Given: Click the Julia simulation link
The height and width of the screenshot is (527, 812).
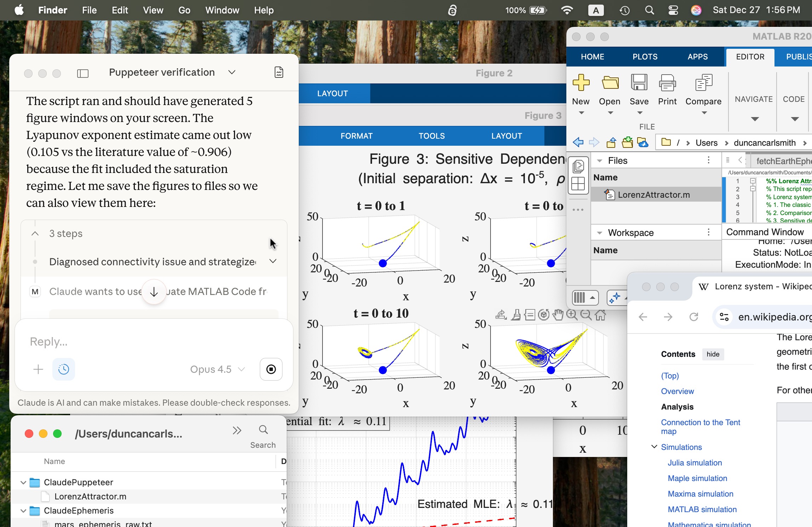Looking at the screenshot, I should (x=694, y=463).
